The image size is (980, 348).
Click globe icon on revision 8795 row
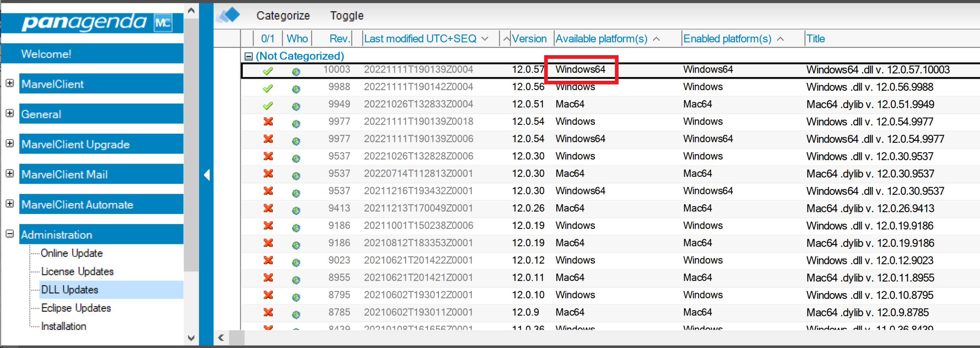tap(296, 297)
